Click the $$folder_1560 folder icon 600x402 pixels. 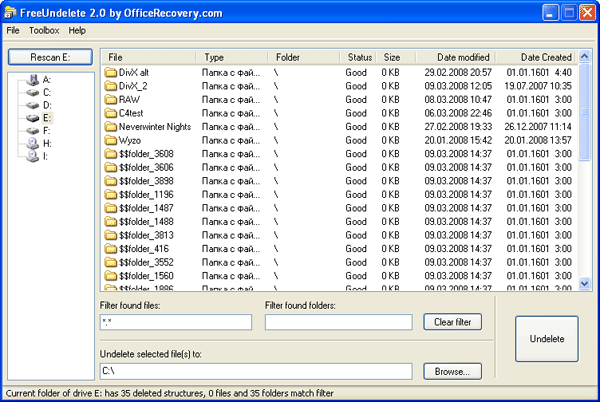(x=111, y=276)
